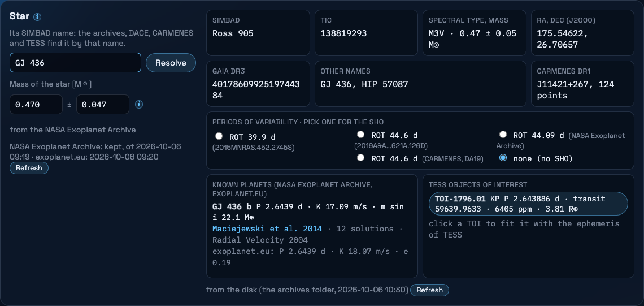
Task: Click the Resolve button
Action: tap(171, 63)
